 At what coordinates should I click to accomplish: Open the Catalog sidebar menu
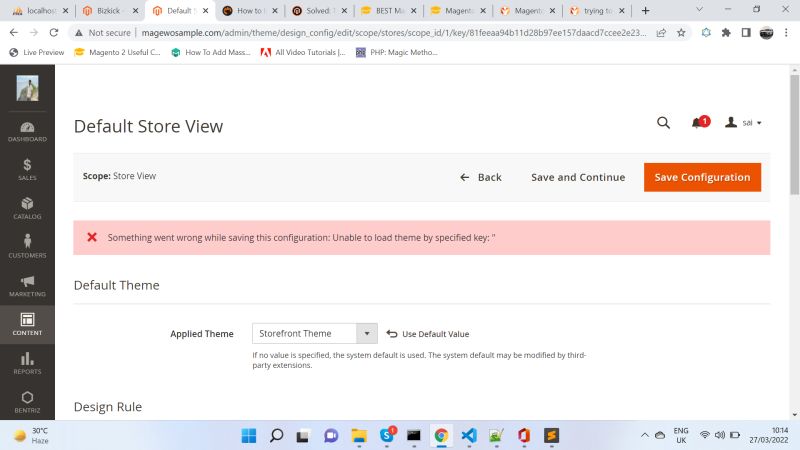(x=27, y=209)
